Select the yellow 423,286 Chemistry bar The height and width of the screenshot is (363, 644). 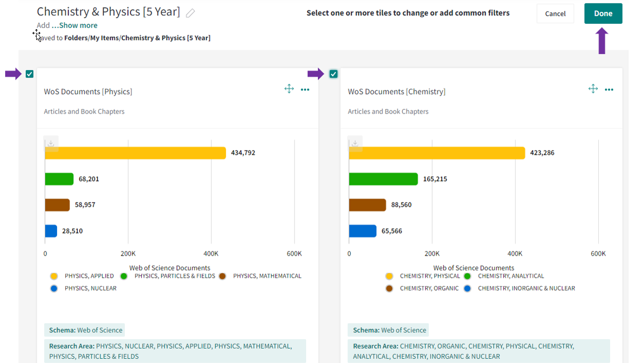coord(437,153)
